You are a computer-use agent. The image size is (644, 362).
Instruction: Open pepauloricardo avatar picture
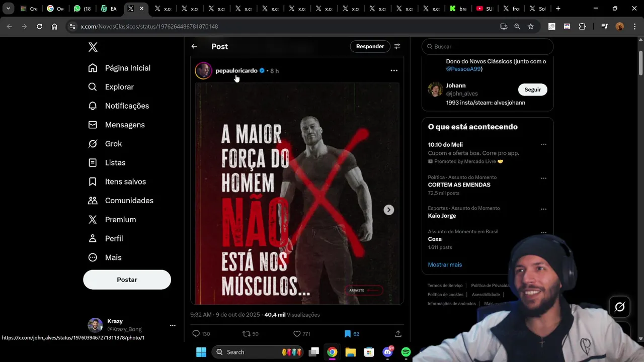(204, 71)
